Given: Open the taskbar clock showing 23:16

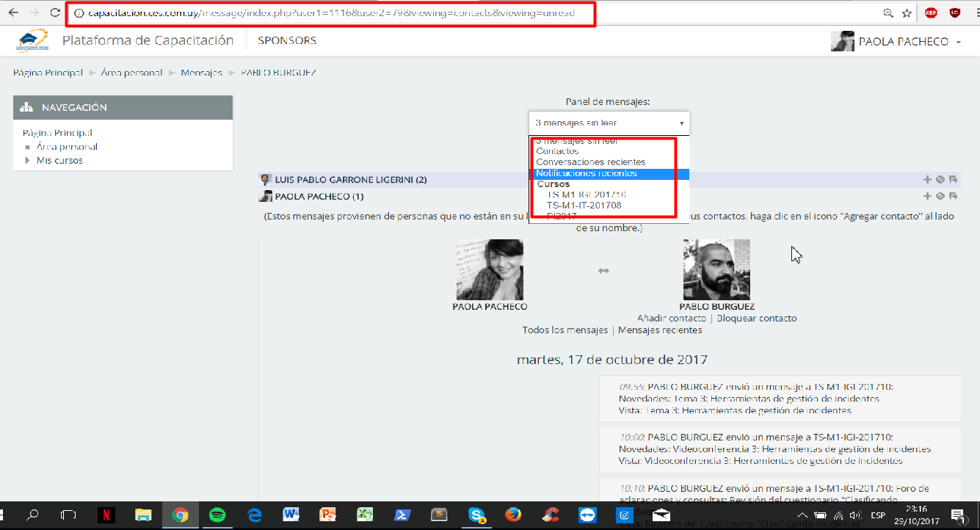Looking at the screenshot, I should (x=915, y=515).
